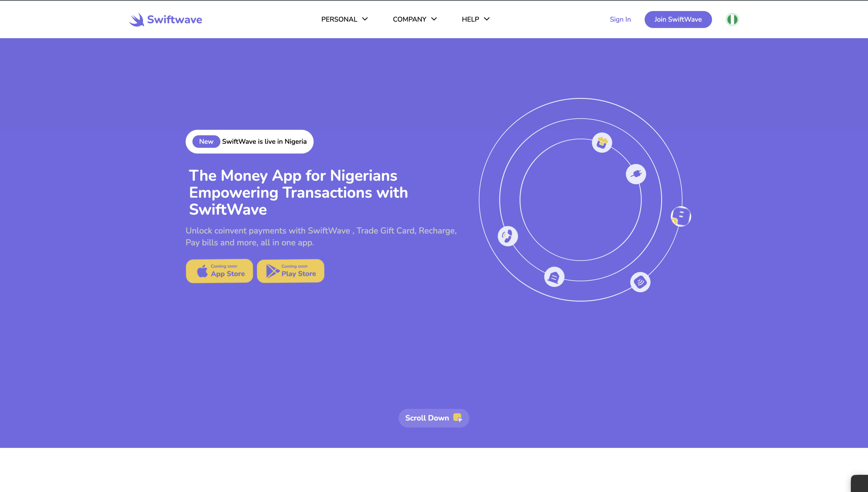Select the phone call icon on the orbit
Image resolution: width=868 pixels, height=492 pixels.
(x=508, y=236)
